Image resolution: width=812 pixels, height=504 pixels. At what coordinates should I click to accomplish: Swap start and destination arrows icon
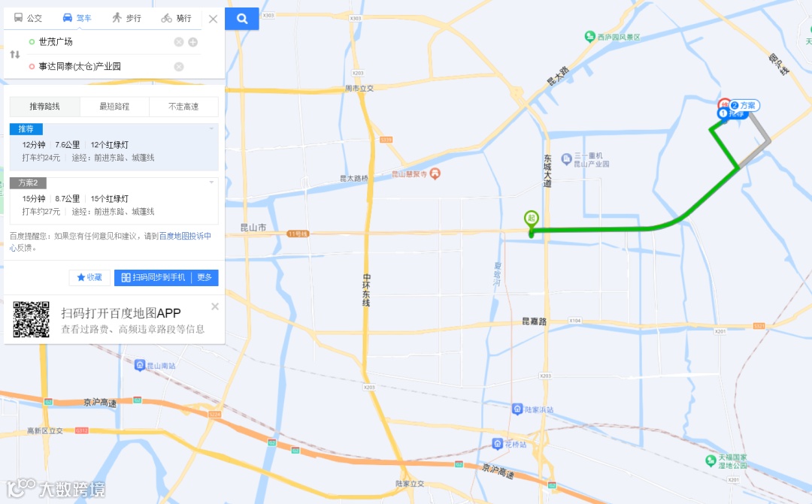pos(15,54)
